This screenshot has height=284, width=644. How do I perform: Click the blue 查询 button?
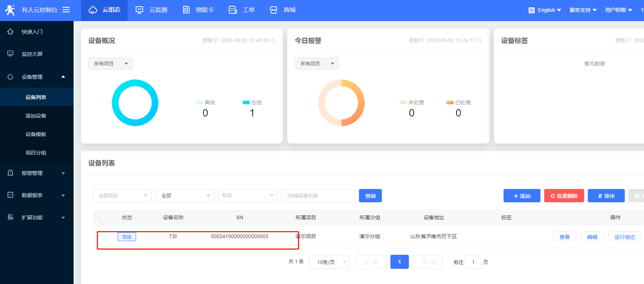click(370, 196)
